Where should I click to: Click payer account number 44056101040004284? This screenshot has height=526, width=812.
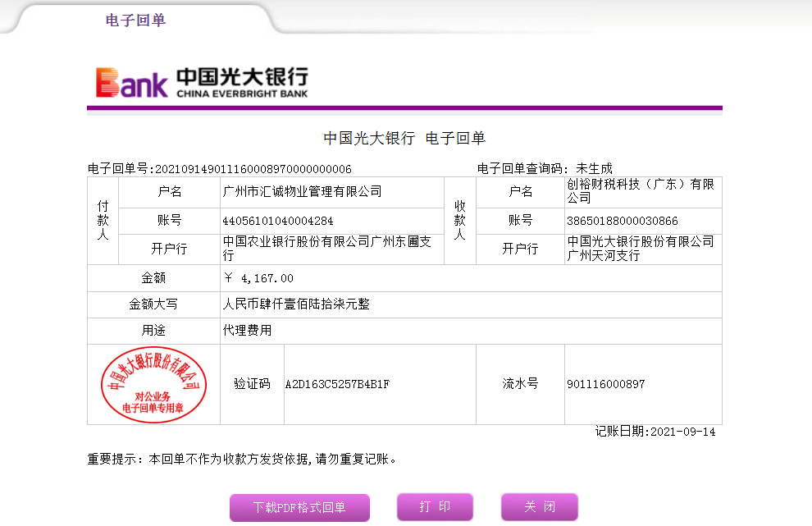tap(277, 221)
